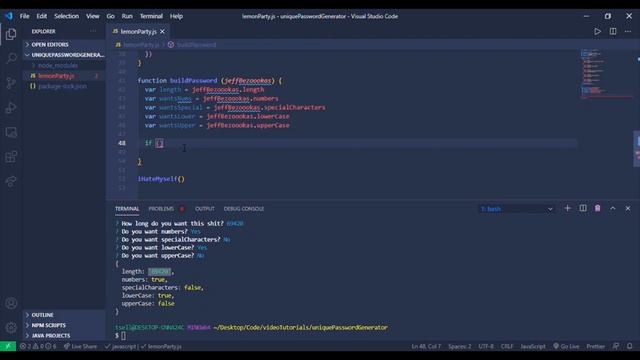Open editor More Actions ellipsis
The height and width of the screenshot is (360, 640).
pos(628,31)
